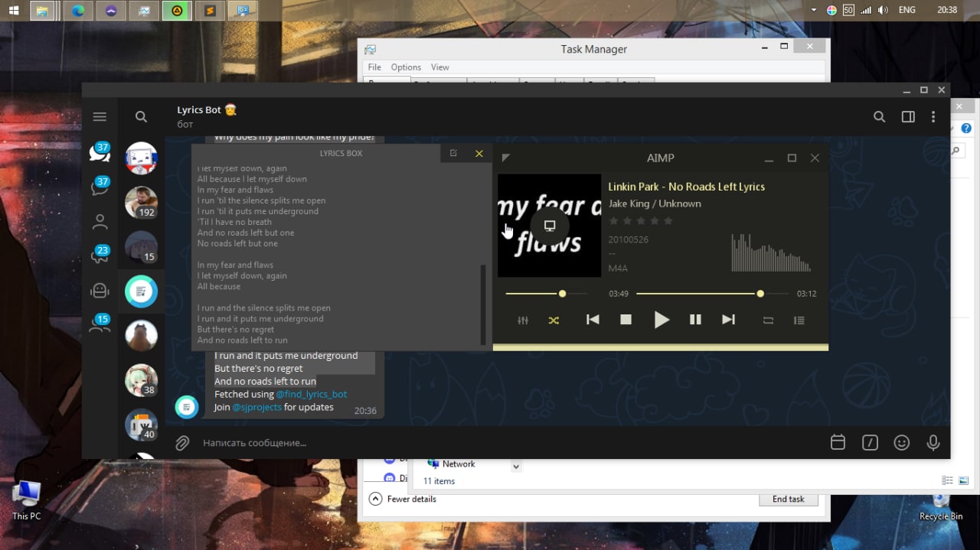Show AIMP playlist panel
980x550 pixels.
[x=799, y=321]
